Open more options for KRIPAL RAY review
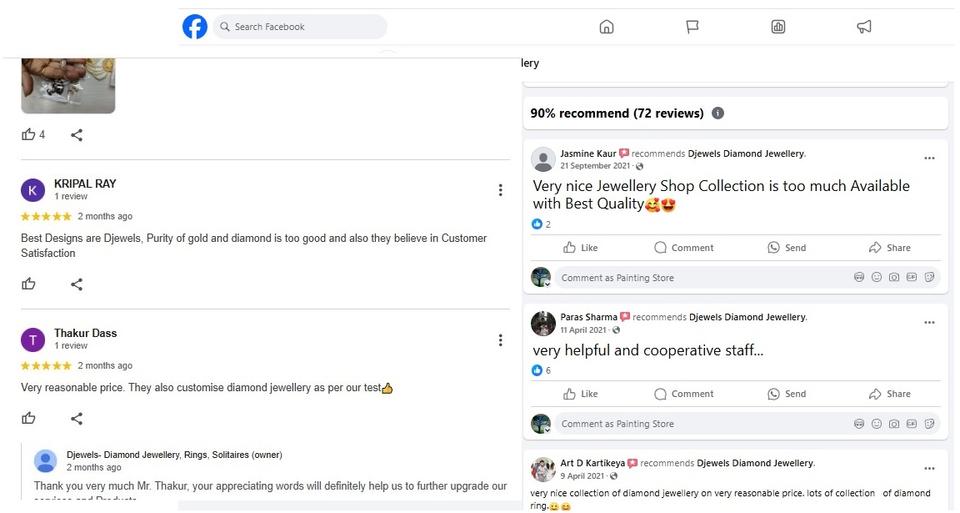 [x=500, y=190]
